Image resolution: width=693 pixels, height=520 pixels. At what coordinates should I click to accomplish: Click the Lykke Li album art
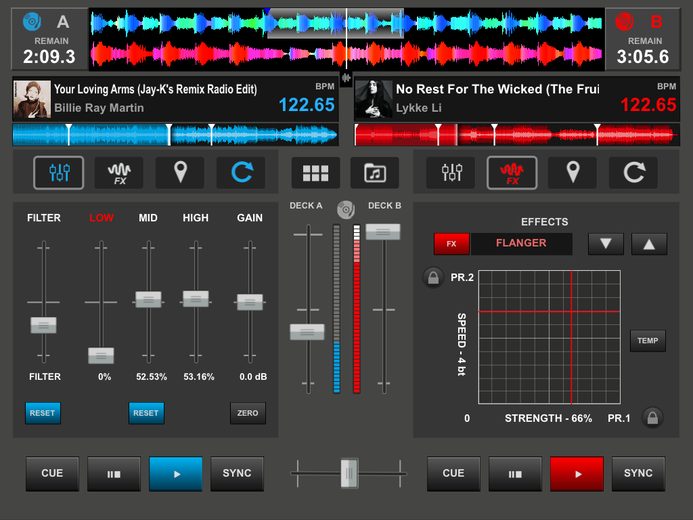[373, 99]
